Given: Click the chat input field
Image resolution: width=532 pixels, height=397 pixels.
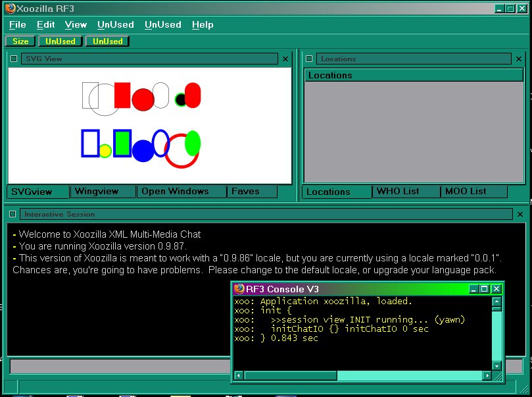Looking at the screenshot, I should point(120,367).
